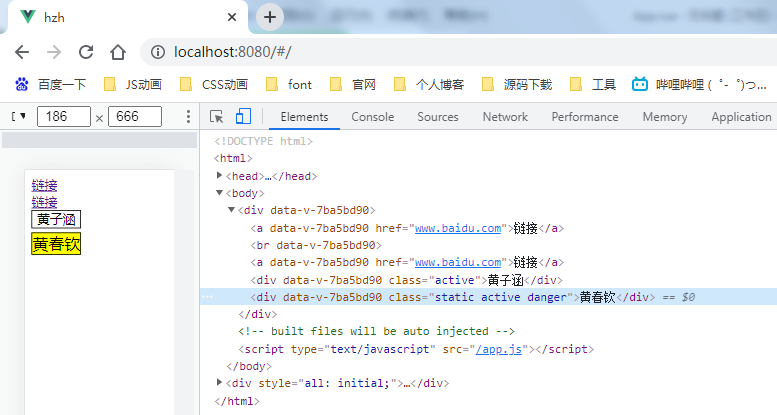
Task: Select the opening html tag row
Action: tap(233, 158)
